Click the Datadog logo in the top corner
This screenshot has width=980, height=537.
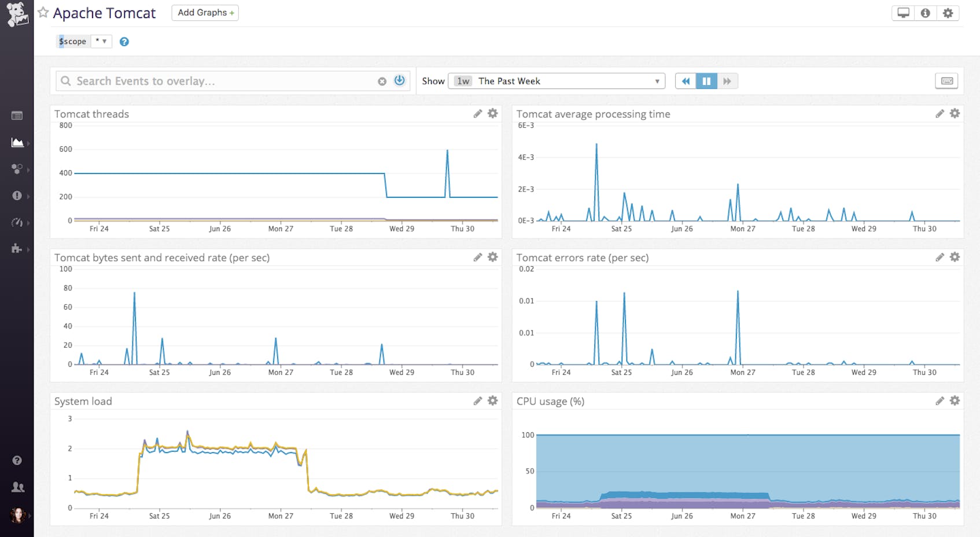coord(17,13)
